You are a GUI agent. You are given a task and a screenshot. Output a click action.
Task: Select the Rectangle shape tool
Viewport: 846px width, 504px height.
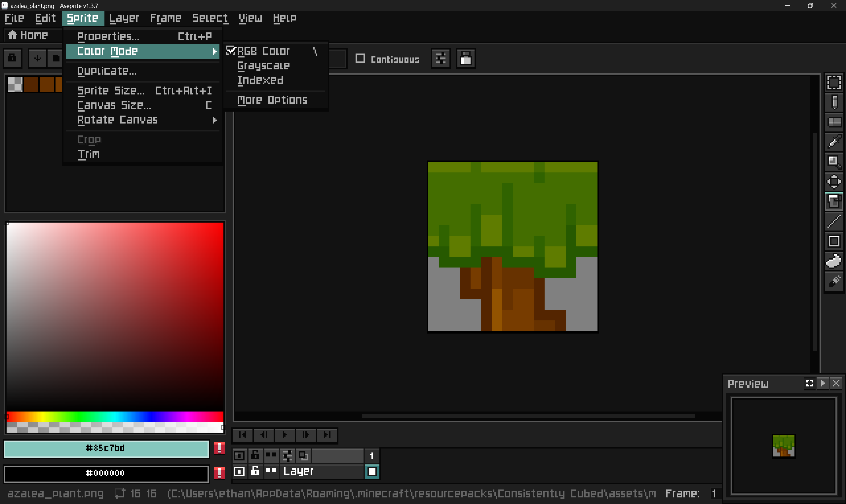point(834,241)
